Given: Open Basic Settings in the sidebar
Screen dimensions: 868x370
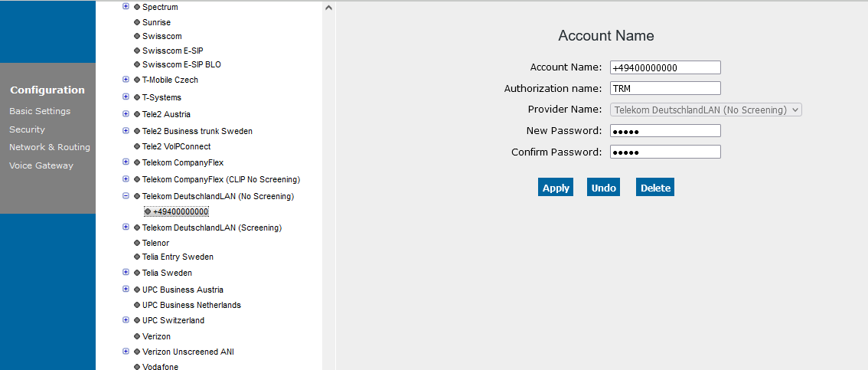Looking at the screenshot, I should click(40, 111).
